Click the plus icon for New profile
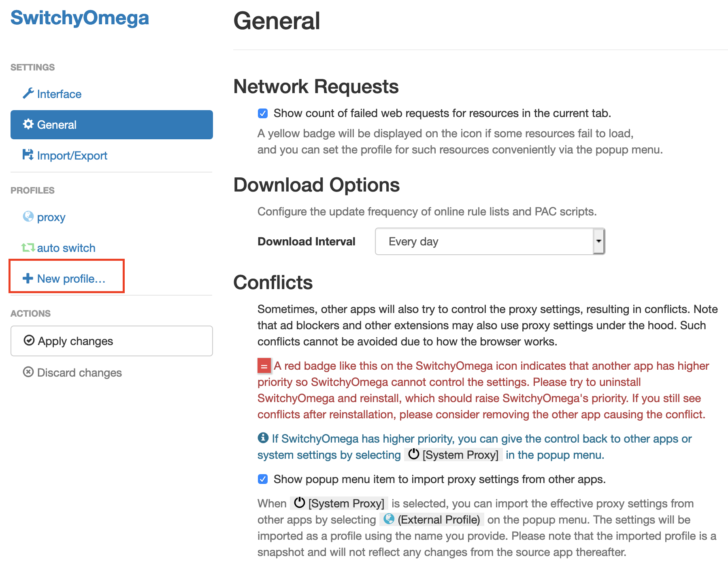 click(28, 278)
